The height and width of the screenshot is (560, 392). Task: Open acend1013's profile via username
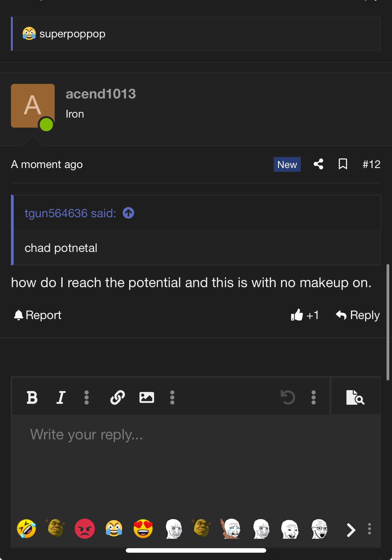pos(101,94)
